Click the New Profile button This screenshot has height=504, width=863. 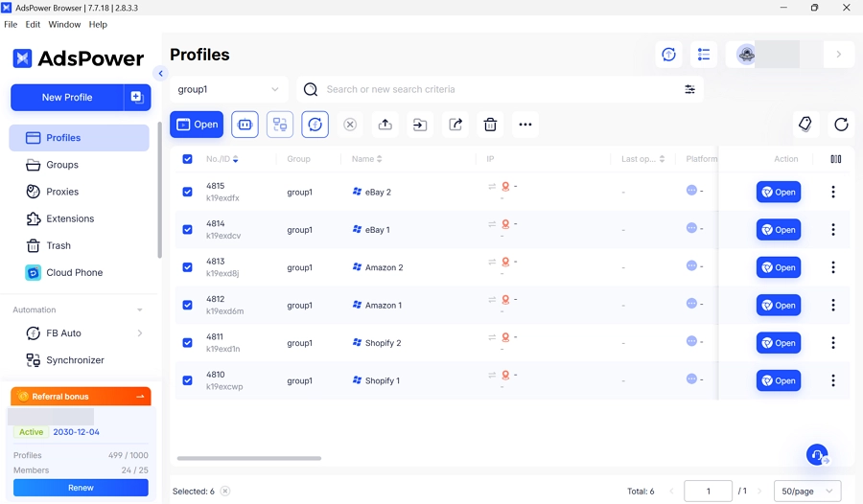point(67,98)
